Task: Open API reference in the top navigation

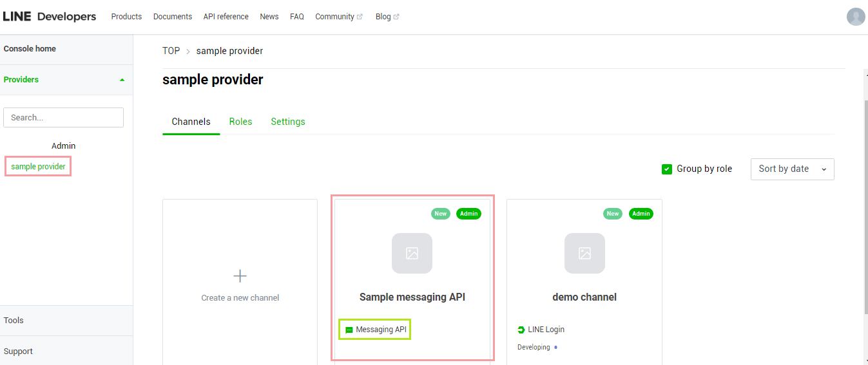Action: point(226,17)
